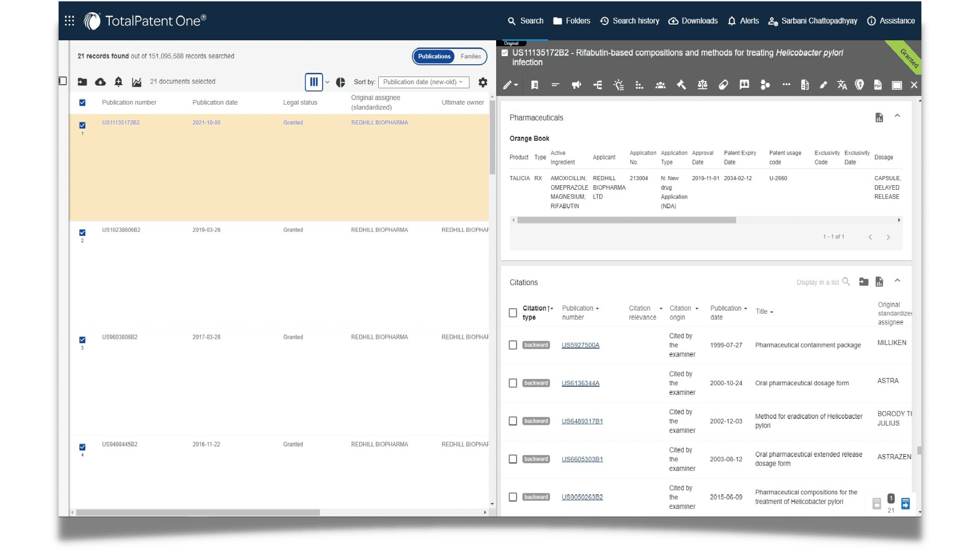Toggle checkbox for US10238606B2 row
Screen dimensions: 980x551
82,232
